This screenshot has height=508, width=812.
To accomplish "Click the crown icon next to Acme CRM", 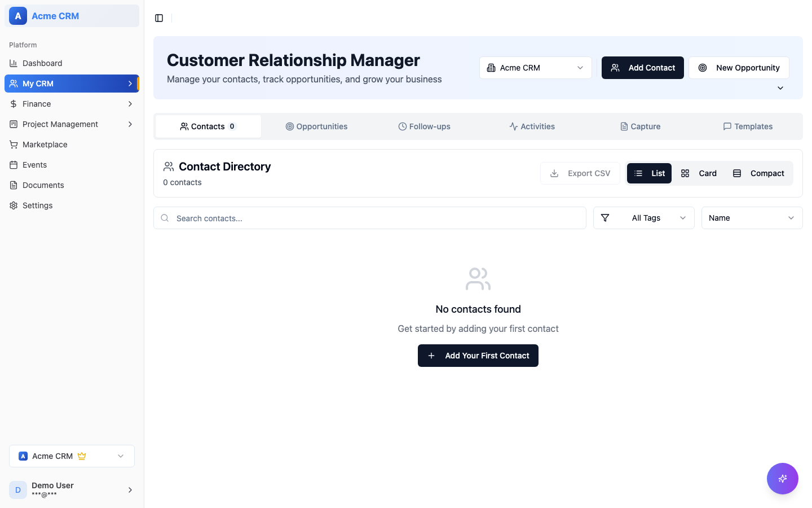I will click(82, 456).
